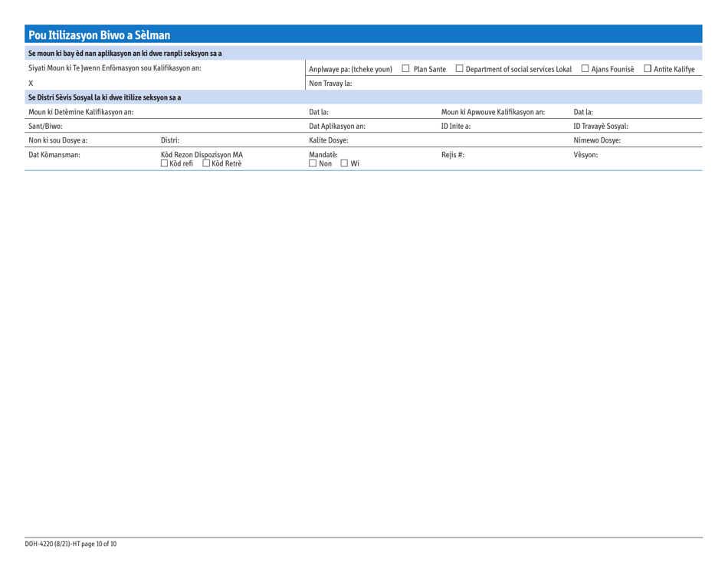The height and width of the screenshot is (562, 728).
Task: Select the Ajans Founisè checkbox
Action: (x=585, y=68)
